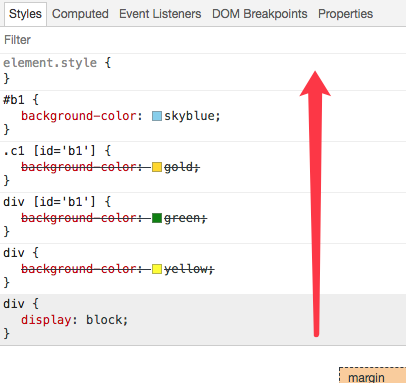This screenshot has width=406, height=383.
Task: Click the block value text
Action: pyautogui.click(x=104, y=320)
